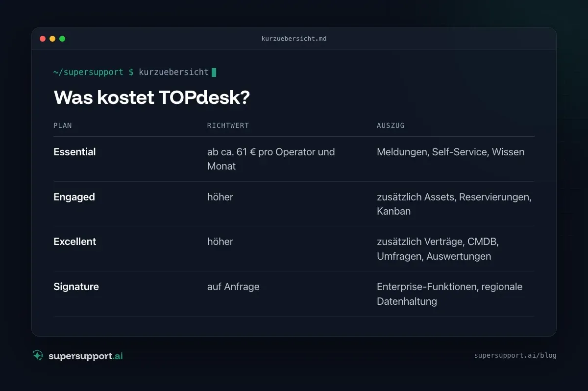Open the supersupport.ai brand name
The width and height of the screenshot is (588, 391).
[x=86, y=356]
